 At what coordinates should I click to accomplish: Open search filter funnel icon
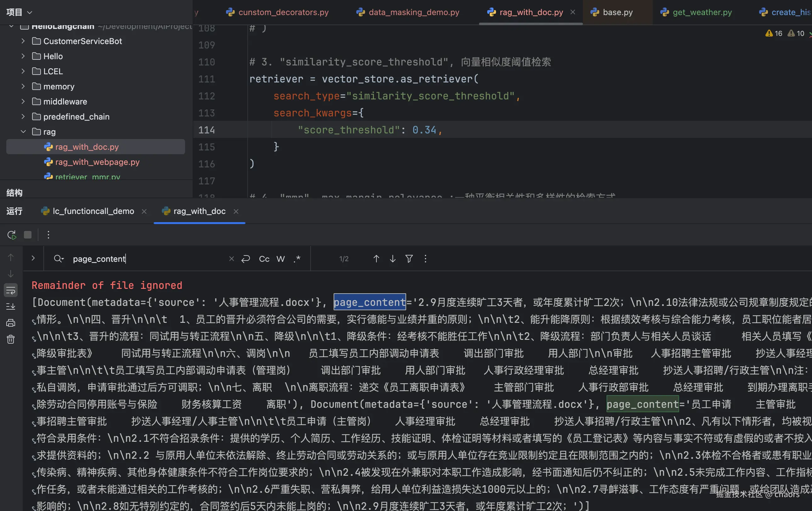click(409, 259)
